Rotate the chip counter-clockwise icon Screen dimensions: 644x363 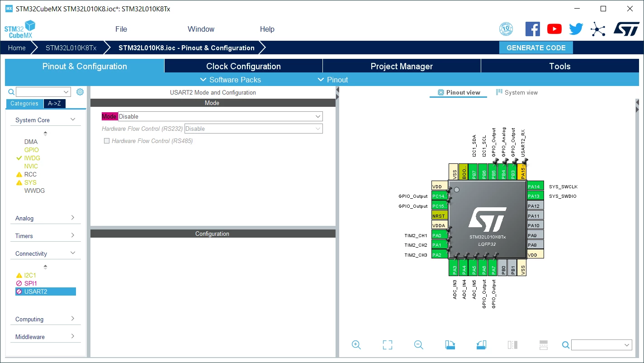coord(481,345)
